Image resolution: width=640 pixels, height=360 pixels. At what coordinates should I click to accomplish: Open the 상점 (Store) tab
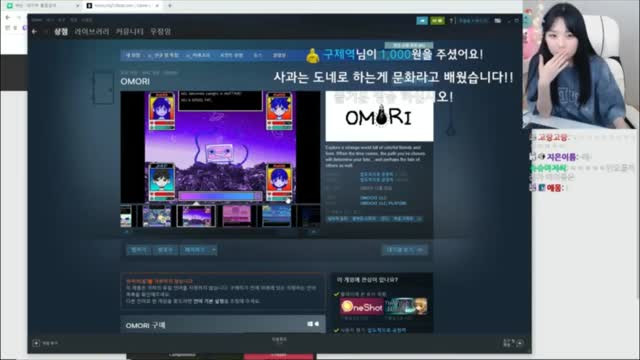point(61,31)
